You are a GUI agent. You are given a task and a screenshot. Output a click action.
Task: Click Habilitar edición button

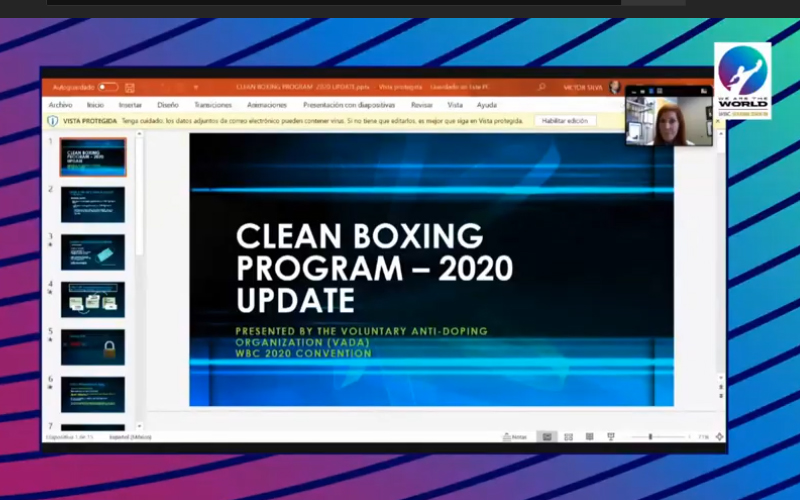(x=565, y=120)
